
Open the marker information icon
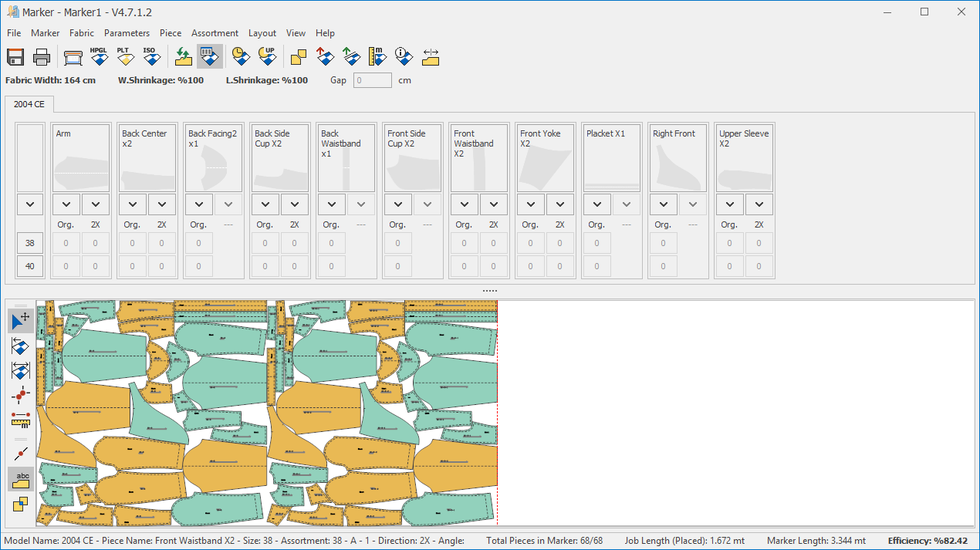(x=403, y=56)
